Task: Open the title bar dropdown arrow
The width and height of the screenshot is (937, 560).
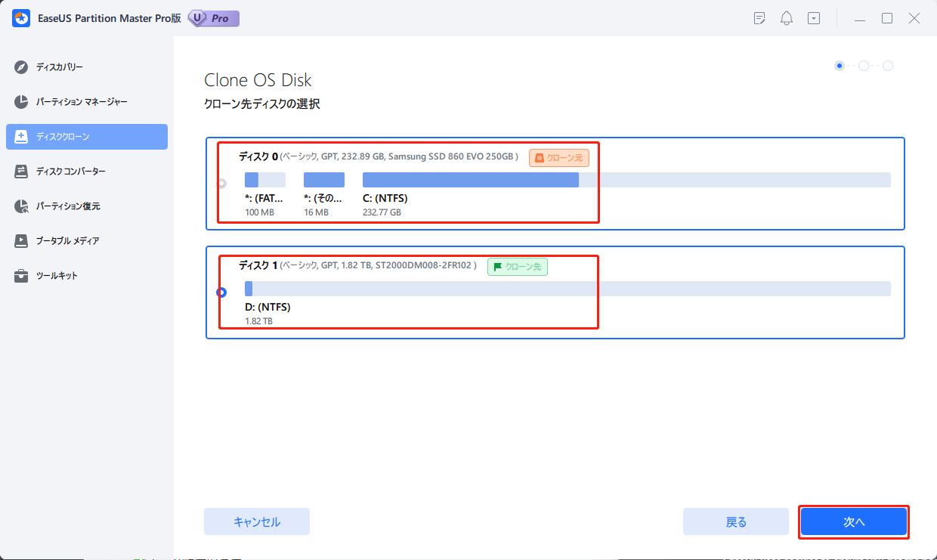Action: (x=814, y=17)
